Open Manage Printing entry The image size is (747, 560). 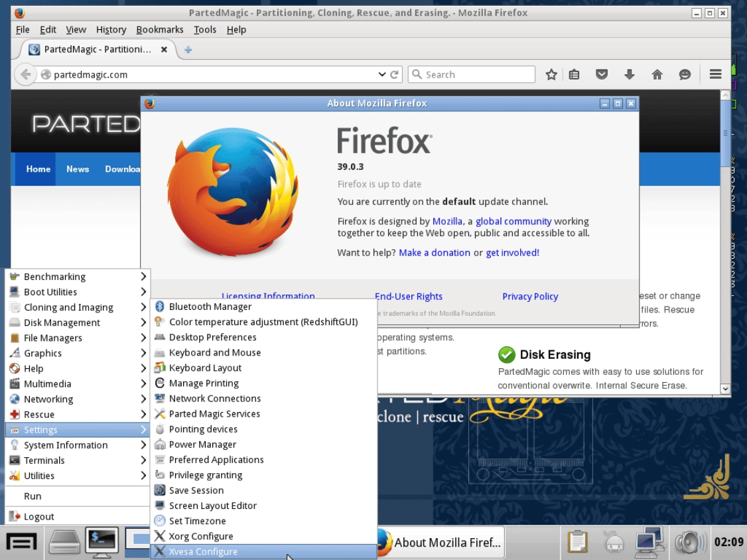[264, 383]
